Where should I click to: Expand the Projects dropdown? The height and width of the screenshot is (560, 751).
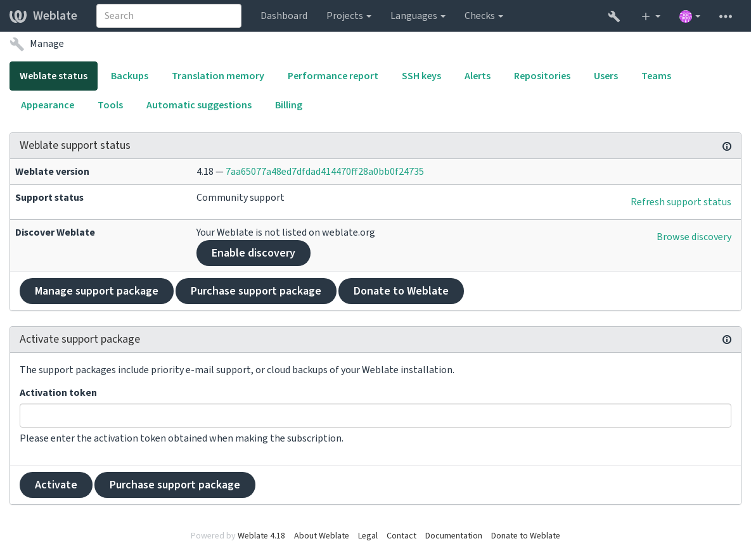349,16
